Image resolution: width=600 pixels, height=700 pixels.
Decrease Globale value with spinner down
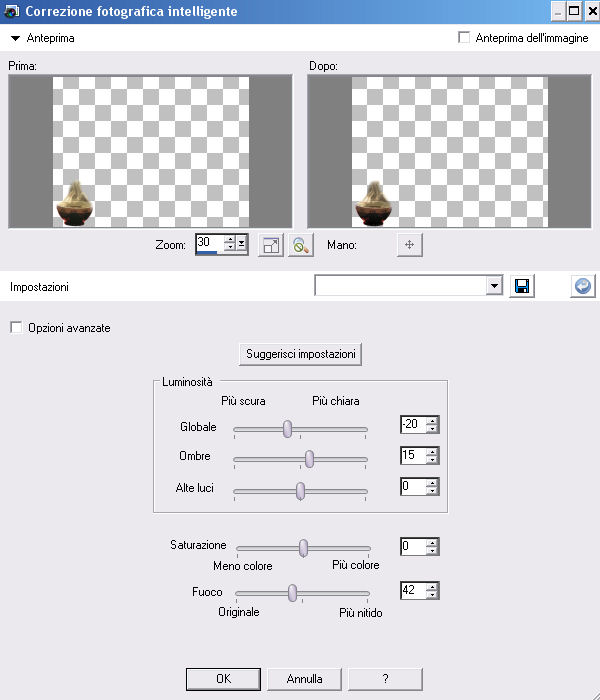[x=432, y=429]
